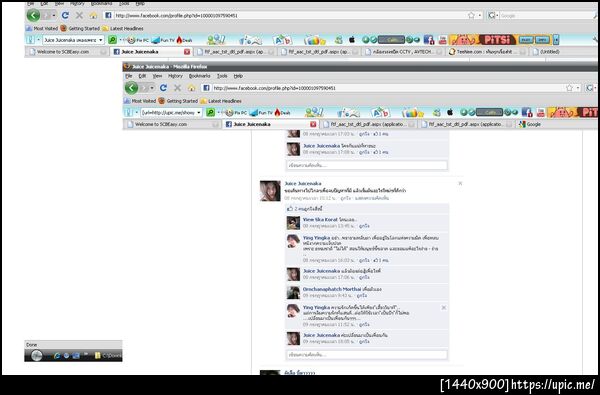Click the Stop X button in front Firefox window
Viewport: 600px width, 395px height.
pos(178,88)
